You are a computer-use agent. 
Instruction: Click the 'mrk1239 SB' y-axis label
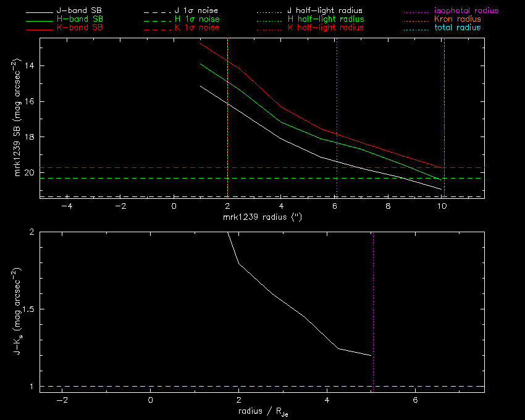[x=18, y=119]
